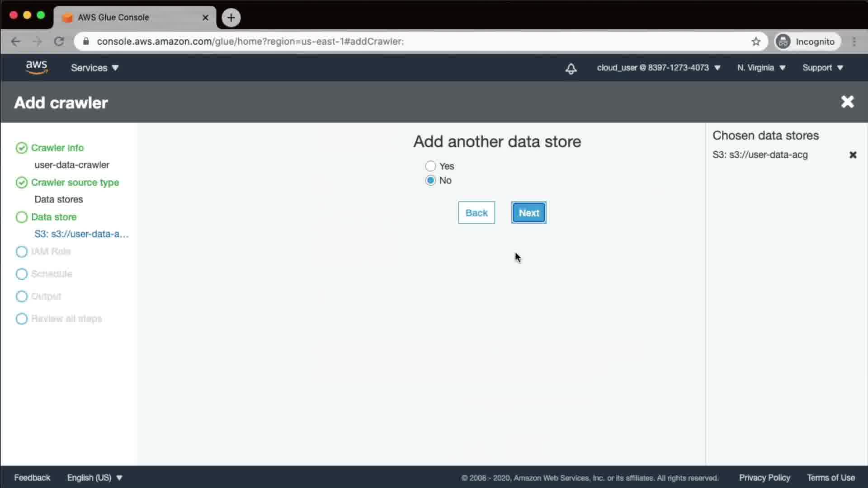Open the Chrome three-dot menu
868x488 pixels.
pos(854,42)
